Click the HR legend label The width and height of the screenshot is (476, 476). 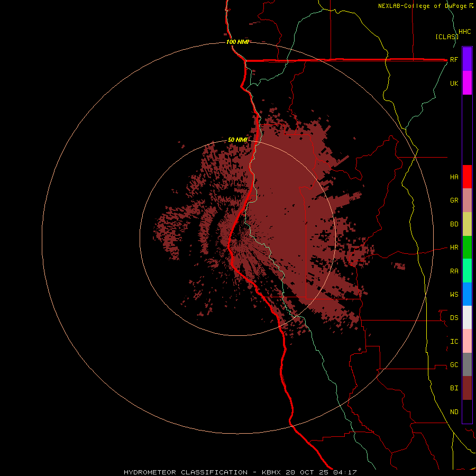tap(454, 248)
